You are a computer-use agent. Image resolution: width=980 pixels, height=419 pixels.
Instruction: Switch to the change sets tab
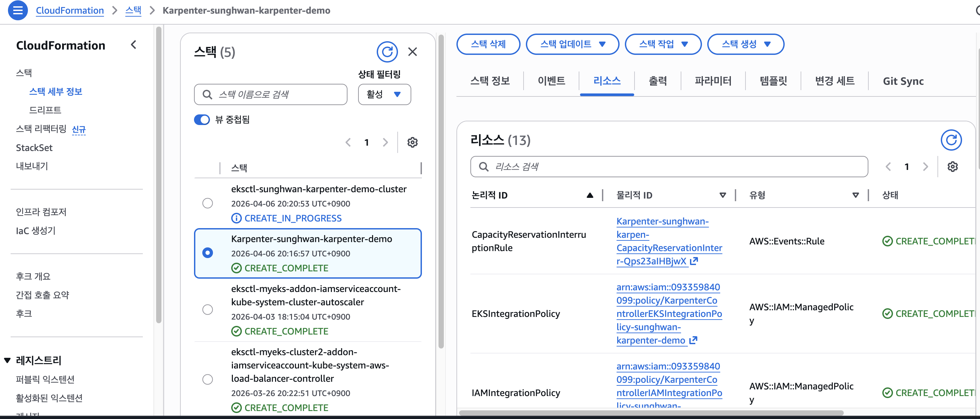pyautogui.click(x=835, y=81)
